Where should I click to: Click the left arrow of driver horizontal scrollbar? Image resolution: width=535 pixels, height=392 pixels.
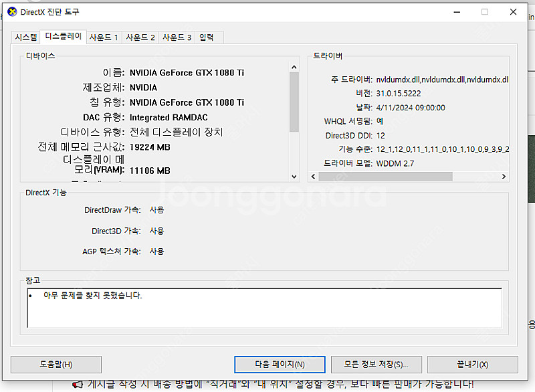coord(312,177)
